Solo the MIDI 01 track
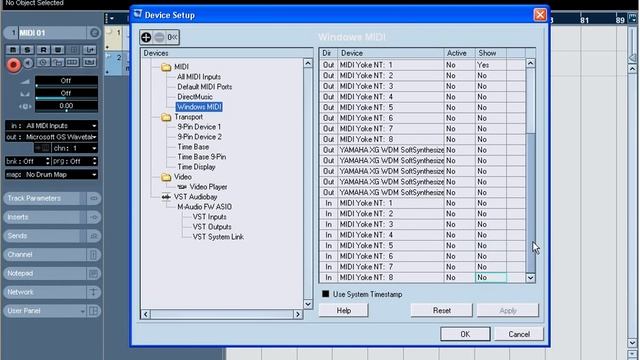The width and height of the screenshot is (640, 360). [27, 50]
